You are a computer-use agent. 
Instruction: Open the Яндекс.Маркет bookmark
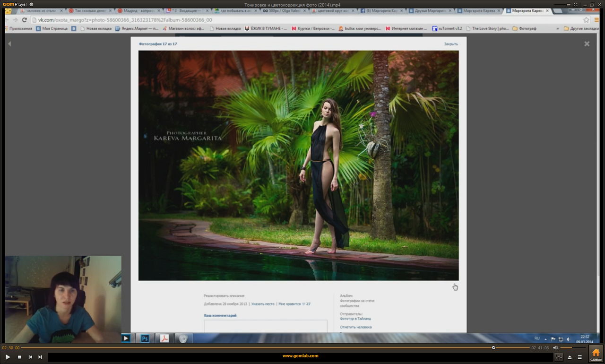pyautogui.click(x=137, y=28)
